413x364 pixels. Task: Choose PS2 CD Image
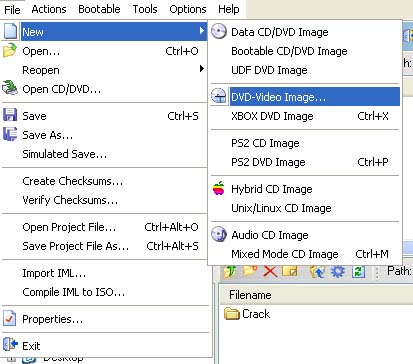305,143
